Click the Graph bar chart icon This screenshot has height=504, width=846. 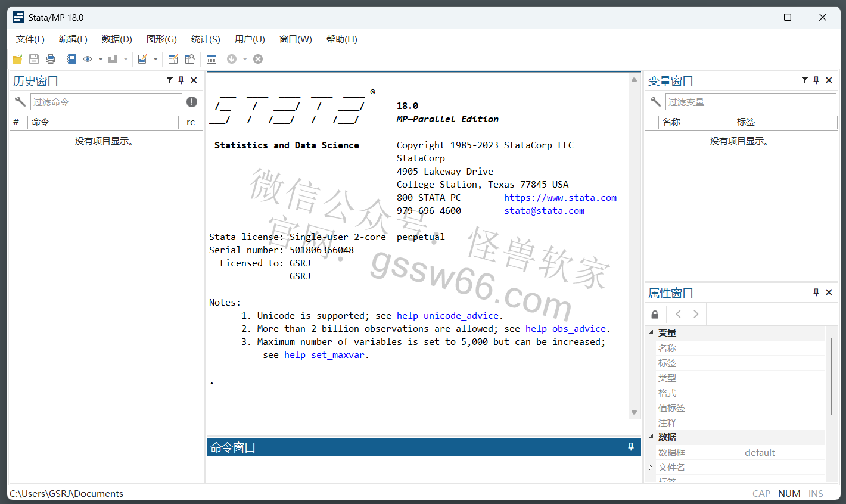point(113,59)
